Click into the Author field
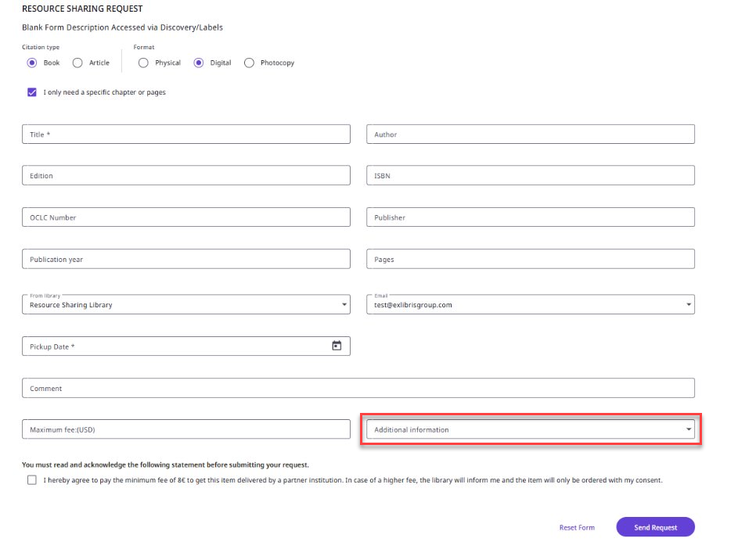The height and width of the screenshot is (549, 756). 530,135
